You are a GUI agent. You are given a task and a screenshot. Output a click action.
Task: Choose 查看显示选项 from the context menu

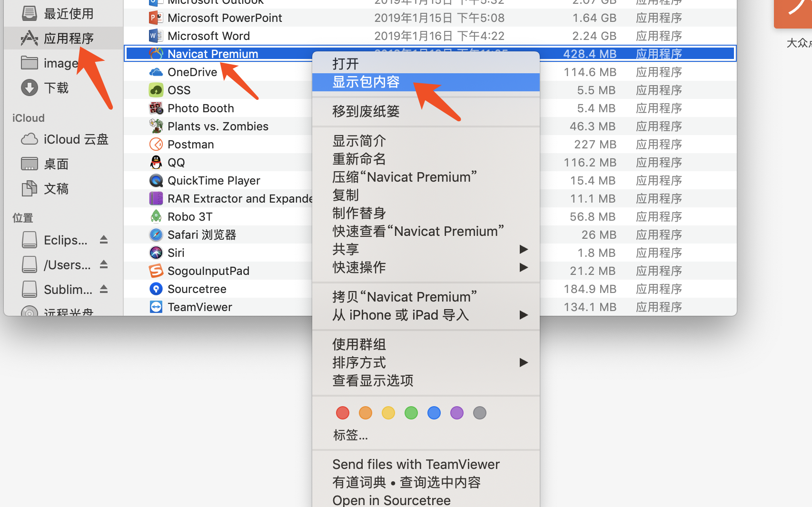[x=426, y=380]
